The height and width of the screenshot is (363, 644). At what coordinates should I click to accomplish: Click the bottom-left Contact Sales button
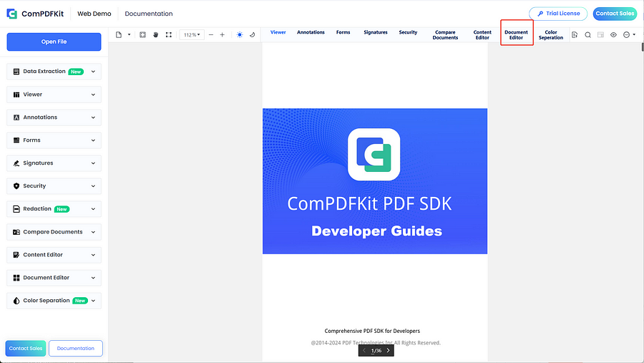point(26,348)
